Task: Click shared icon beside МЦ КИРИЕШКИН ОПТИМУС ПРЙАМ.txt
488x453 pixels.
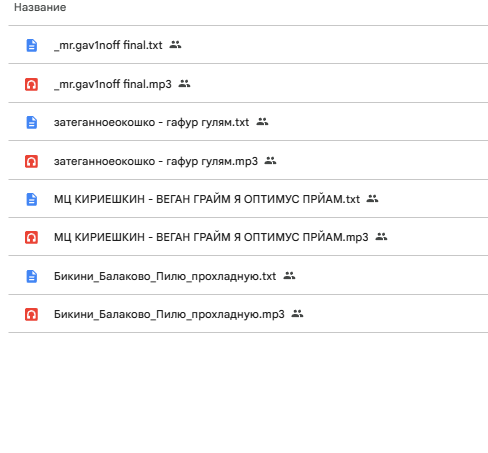Action: pyautogui.click(x=372, y=199)
